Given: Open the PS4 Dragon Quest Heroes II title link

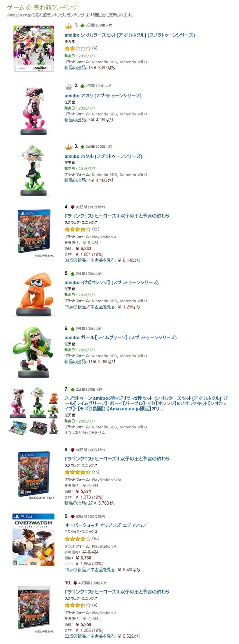Looking at the screenshot, I should (117, 216).
